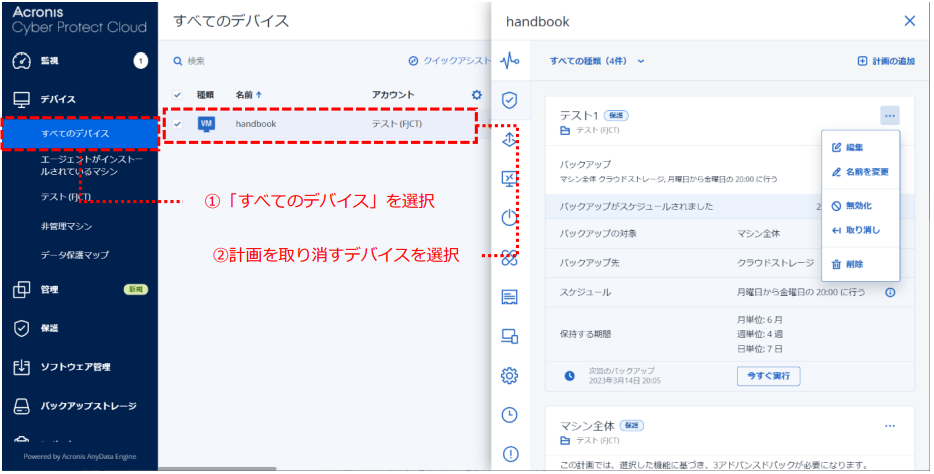Click the remote desktop monitor icon
934x474 pixels.
point(510,179)
